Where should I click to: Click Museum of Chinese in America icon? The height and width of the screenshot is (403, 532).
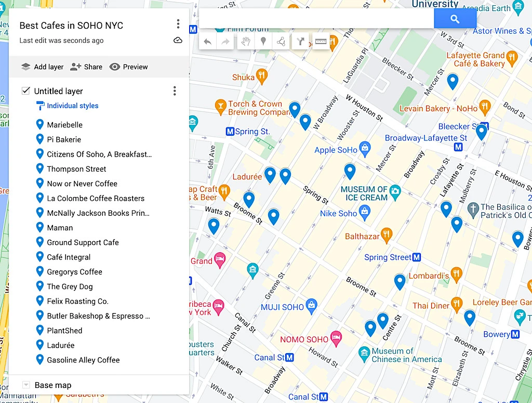364,354
